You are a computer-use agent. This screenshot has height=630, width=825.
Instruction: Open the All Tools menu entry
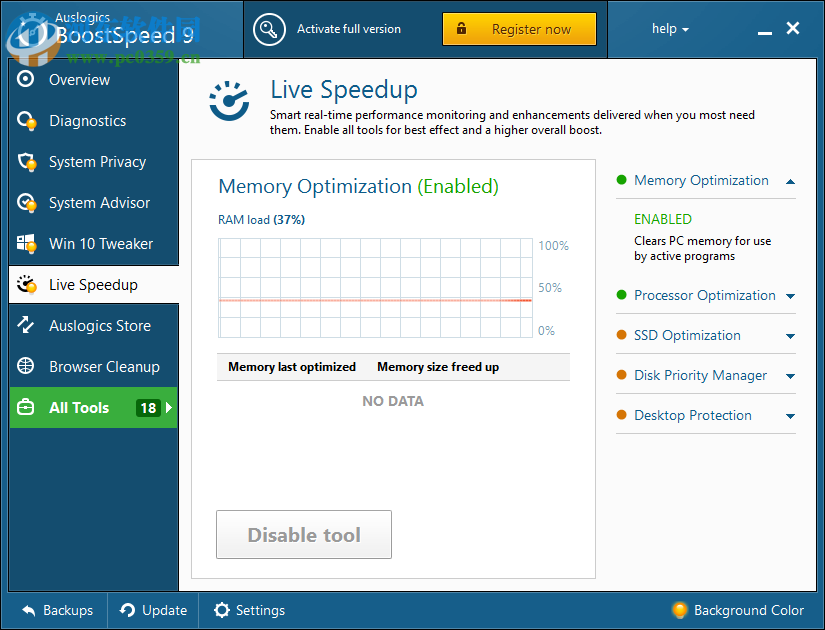point(80,408)
